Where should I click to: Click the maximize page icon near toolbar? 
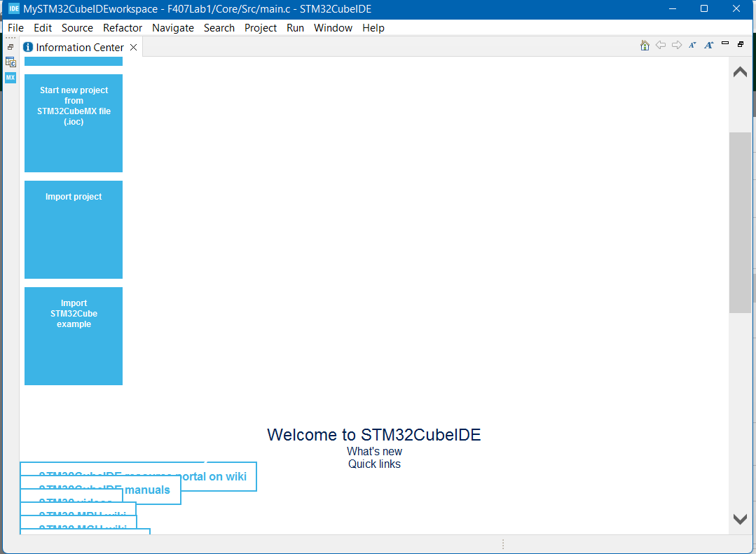pyautogui.click(x=741, y=43)
